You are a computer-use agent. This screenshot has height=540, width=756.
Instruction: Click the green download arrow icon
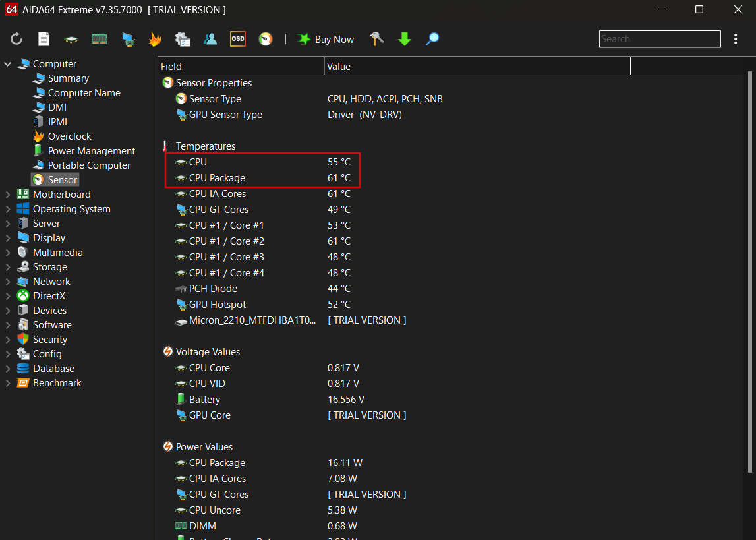click(x=405, y=40)
